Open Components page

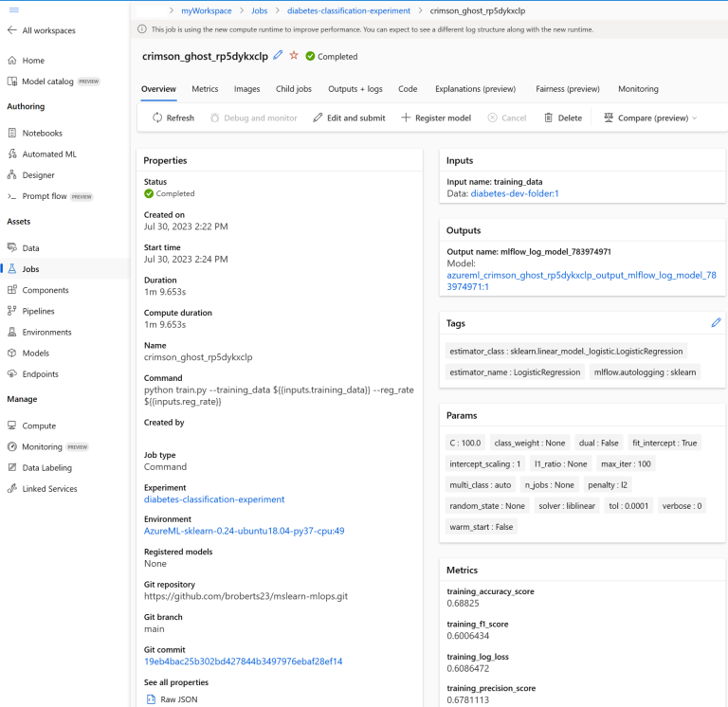[x=38, y=290]
